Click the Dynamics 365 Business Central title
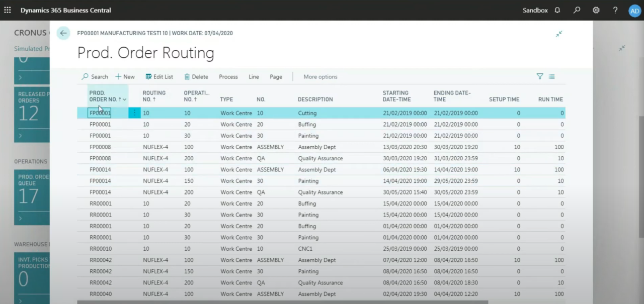This screenshot has width=644, height=304. pos(66,10)
